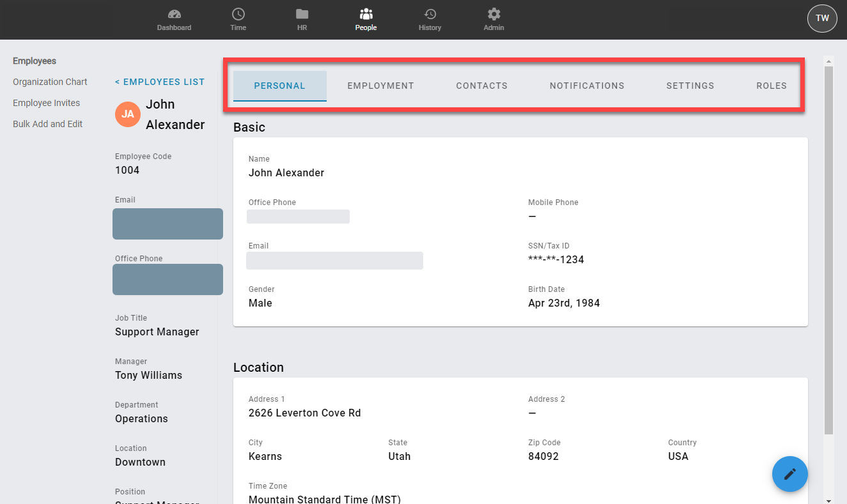The height and width of the screenshot is (504, 847).
Task: Click the vertical scrollbar down arrow
Action: pyautogui.click(x=828, y=500)
